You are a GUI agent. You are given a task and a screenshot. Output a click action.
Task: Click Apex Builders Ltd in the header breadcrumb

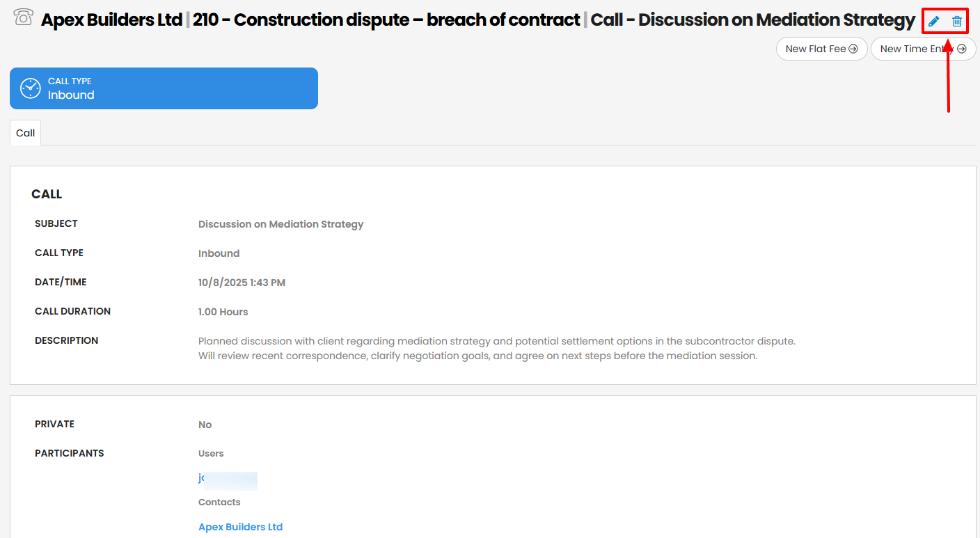(111, 19)
